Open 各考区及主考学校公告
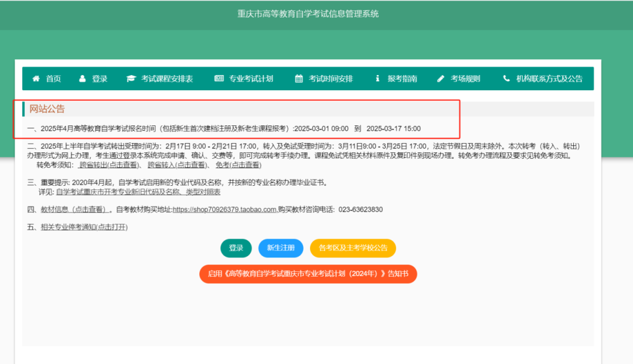The width and height of the screenshot is (633, 364). click(x=352, y=248)
